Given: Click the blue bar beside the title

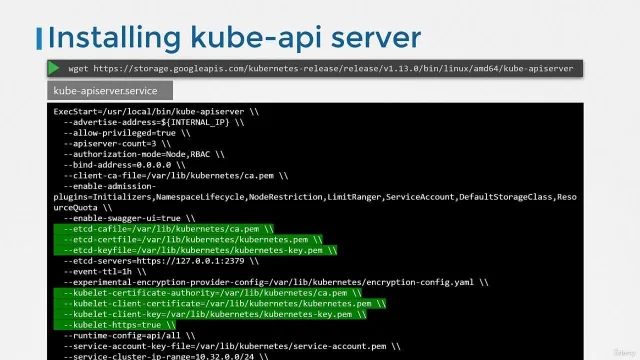Looking at the screenshot, I should point(39,38).
